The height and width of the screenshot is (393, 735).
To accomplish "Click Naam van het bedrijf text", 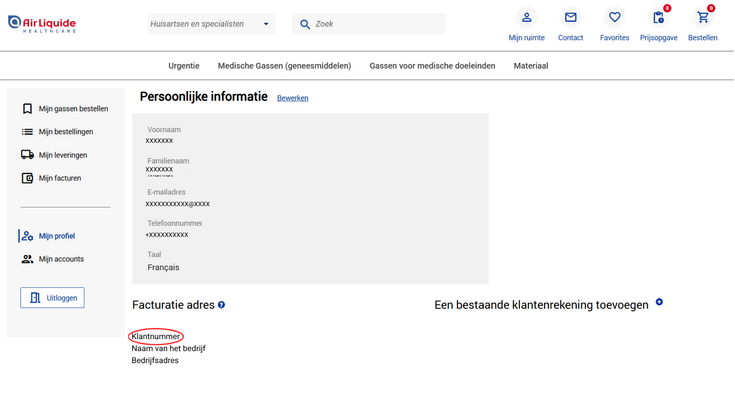I will pos(168,348).
